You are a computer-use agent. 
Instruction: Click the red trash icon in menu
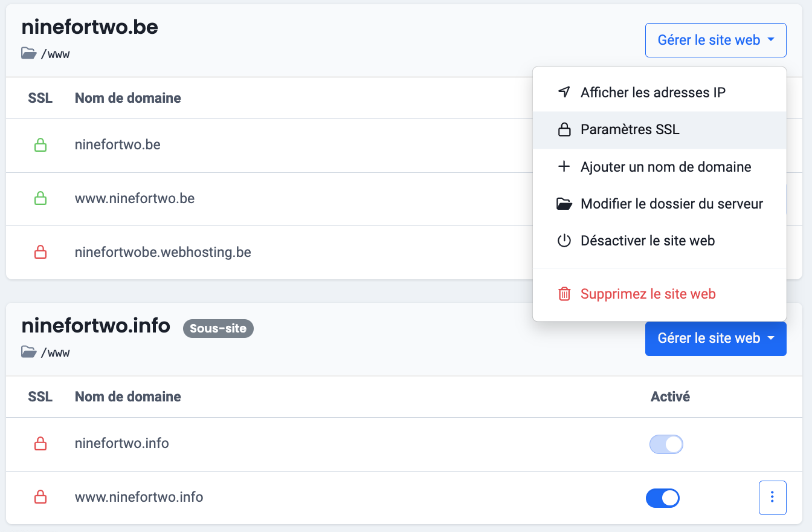click(x=564, y=294)
